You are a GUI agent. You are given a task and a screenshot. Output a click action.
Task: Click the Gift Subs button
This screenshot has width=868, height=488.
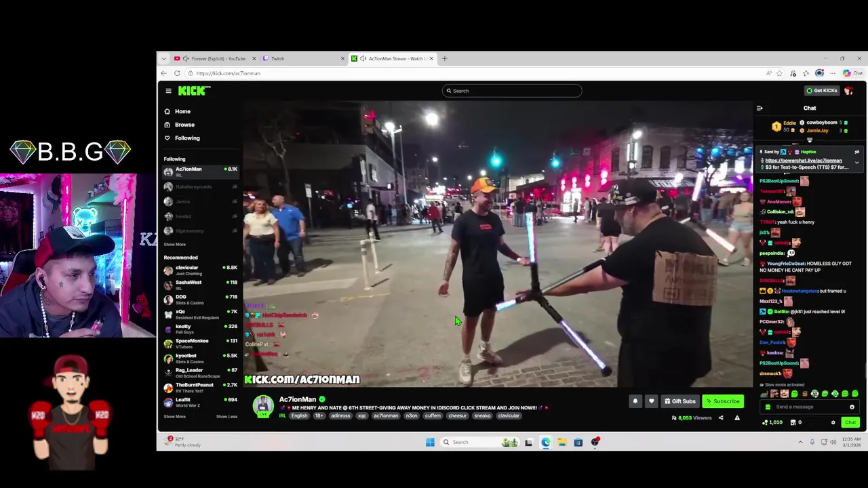pos(680,401)
